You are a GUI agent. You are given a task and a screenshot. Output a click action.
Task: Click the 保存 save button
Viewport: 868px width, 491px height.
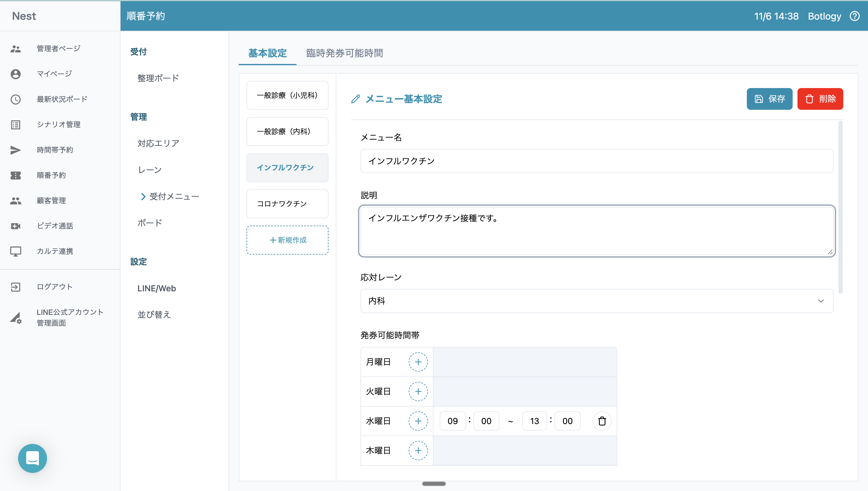point(769,99)
